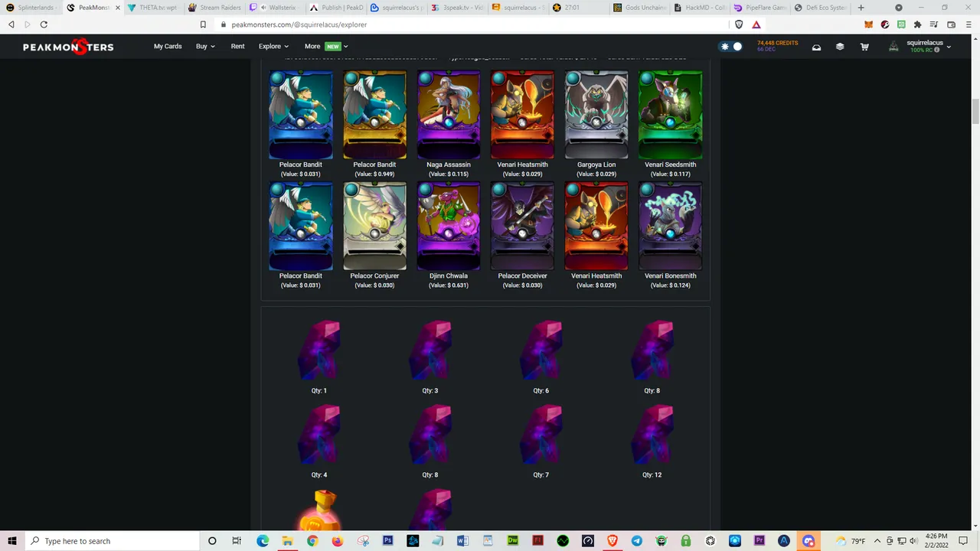Click the MetaMask fox extension icon
This screenshot has height=551, width=980.
point(868,24)
